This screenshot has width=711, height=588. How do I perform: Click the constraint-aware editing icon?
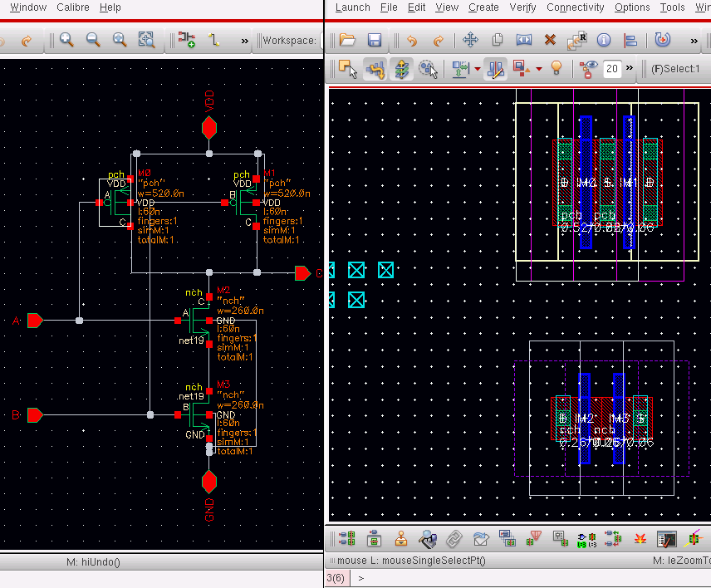pos(460,69)
